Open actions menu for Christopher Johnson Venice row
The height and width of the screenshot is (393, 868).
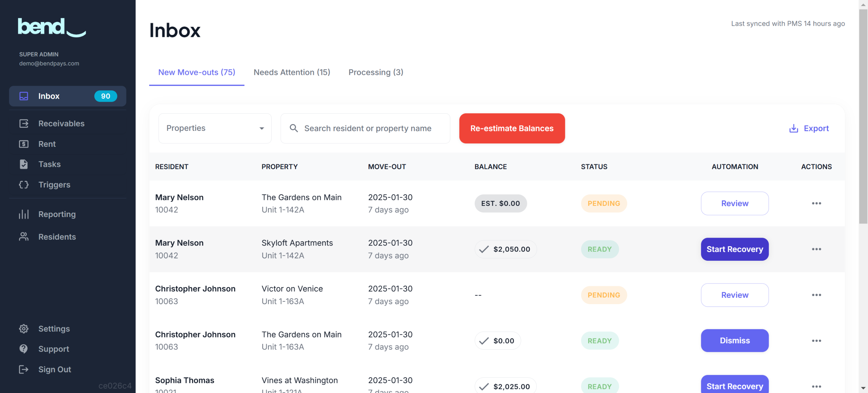coord(816,295)
